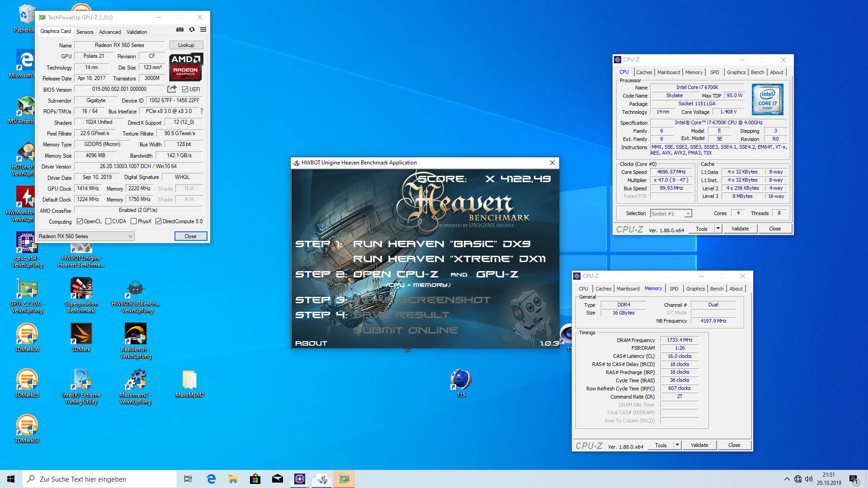The image size is (868, 488).
Task: Open File Explorer from taskbar
Action: click(x=233, y=479)
